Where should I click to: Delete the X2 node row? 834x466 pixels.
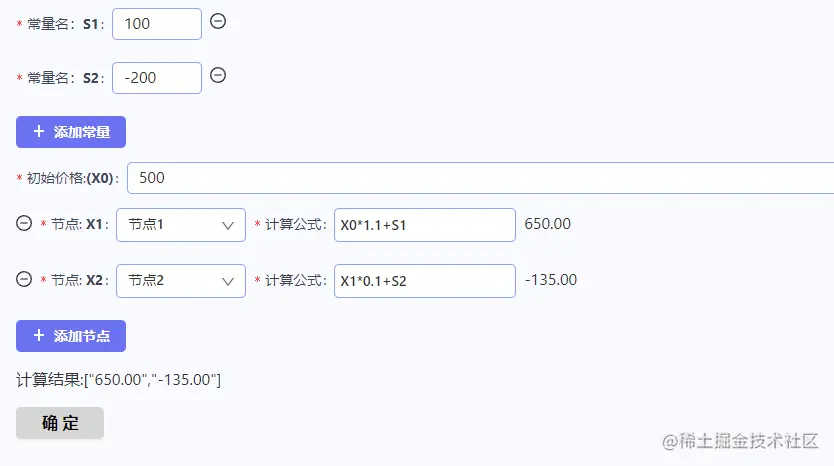click(24, 279)
